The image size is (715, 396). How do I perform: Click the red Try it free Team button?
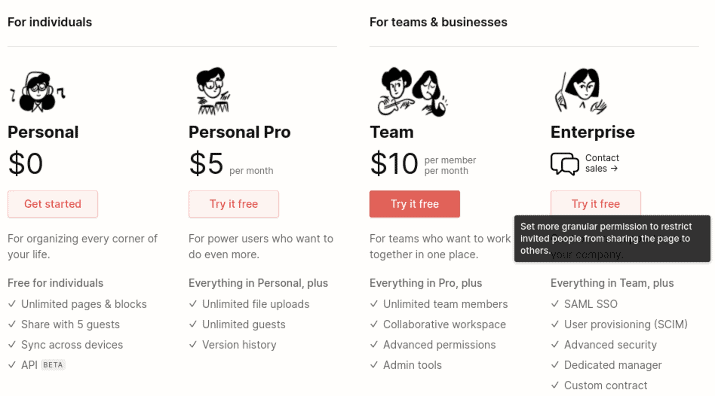click(x=414, y=204)
